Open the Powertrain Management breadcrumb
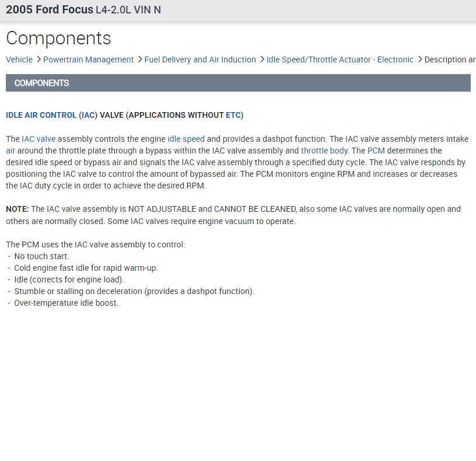476x461 pixels. click(89, 60)
